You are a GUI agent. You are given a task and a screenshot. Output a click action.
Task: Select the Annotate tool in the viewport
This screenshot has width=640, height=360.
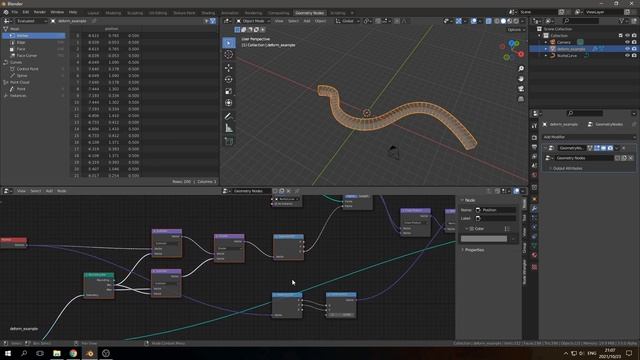229,117
